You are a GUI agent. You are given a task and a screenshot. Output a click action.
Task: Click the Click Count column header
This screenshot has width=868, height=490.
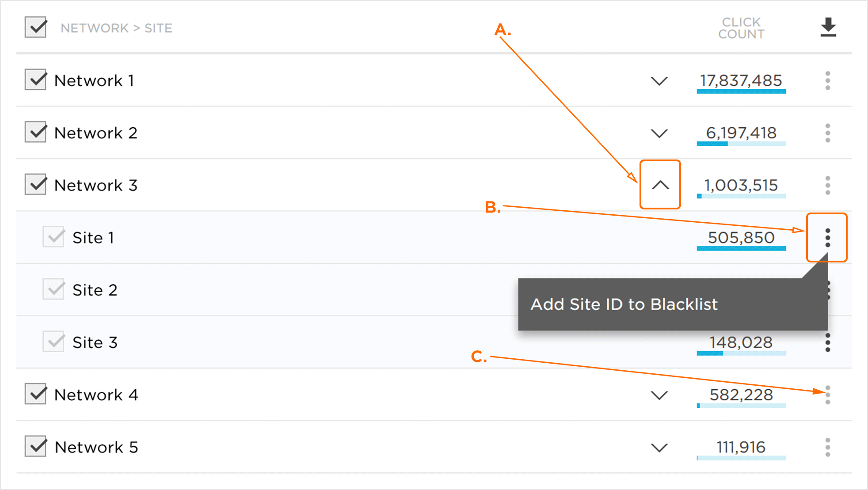point(741,28)
